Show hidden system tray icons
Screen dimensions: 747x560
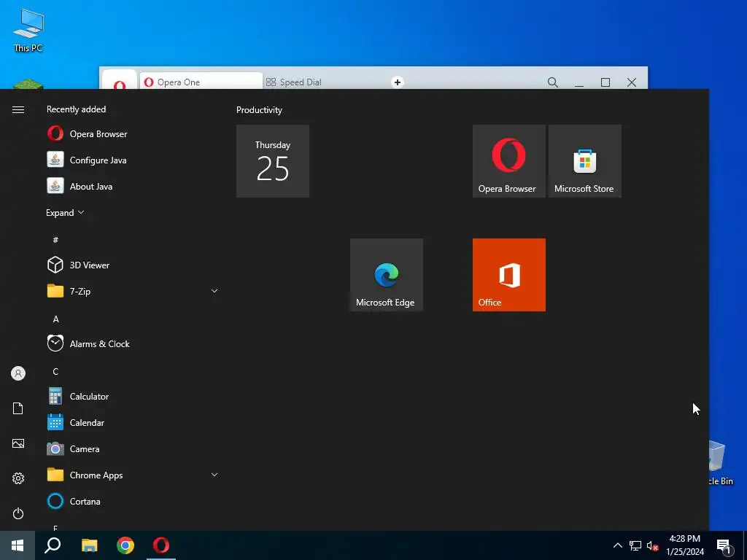(x=617, y=545)
